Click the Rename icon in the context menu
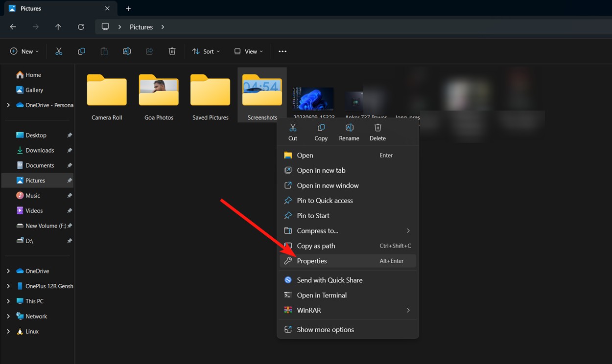The image size is (612, 364). [349, 131]
